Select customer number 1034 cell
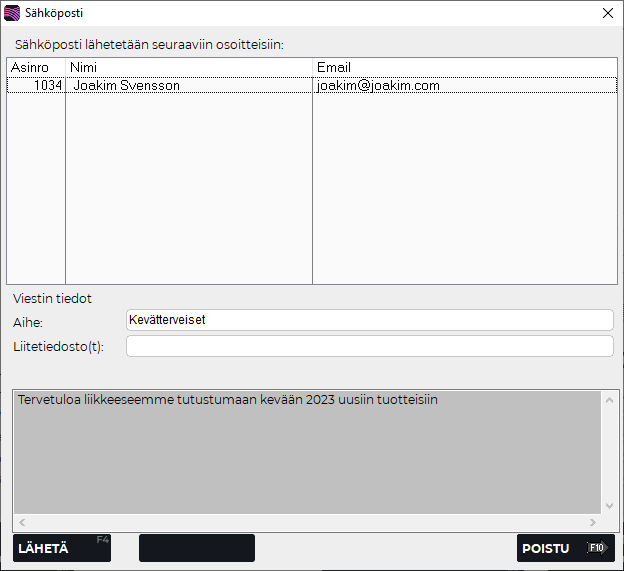This screenshot has height=571, width=624. (x=37, y=86)
